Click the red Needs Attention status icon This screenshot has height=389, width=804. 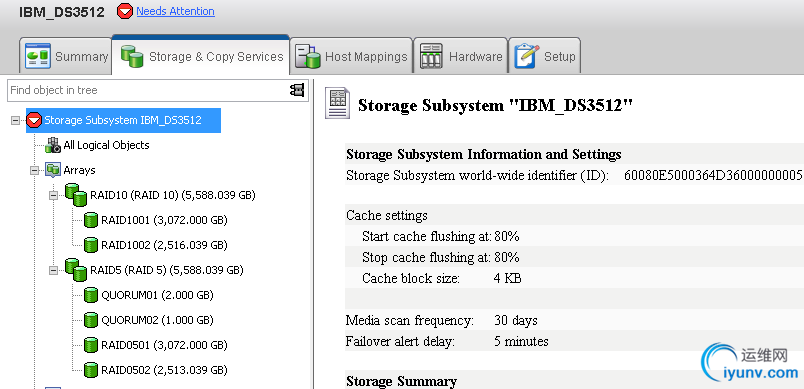125,11
